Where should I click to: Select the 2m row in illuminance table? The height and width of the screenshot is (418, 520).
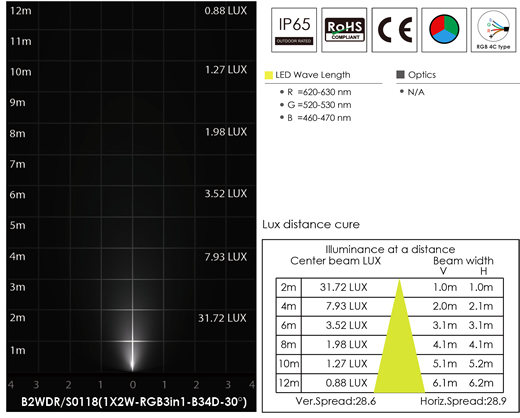(389, 287)
